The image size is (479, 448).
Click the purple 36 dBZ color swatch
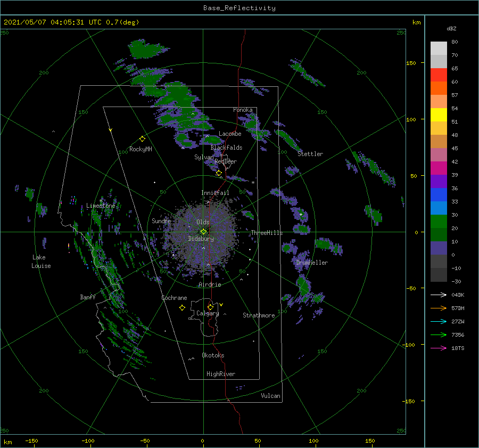(x=439, y=181)
